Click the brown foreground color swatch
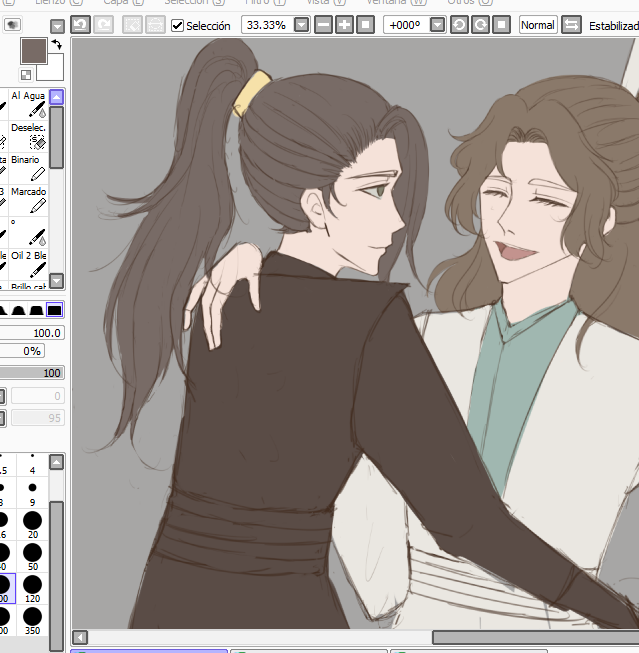Image resolution: width=639 pixels, height=653 pixels. 34,51
